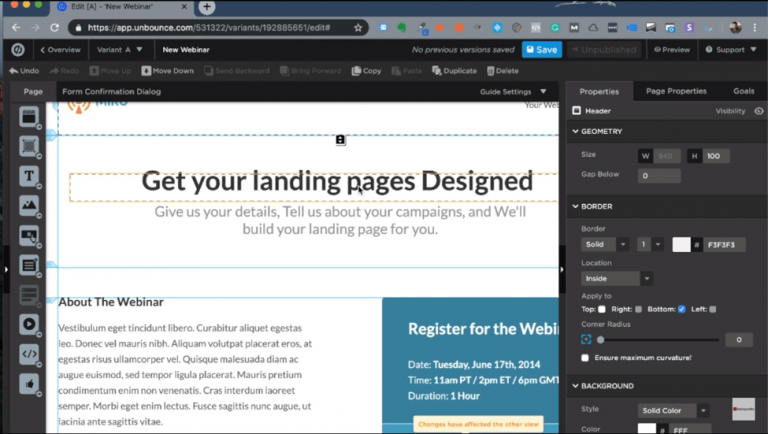Click the Unbounce logo icon
The height and width of the screenshot is (434, 768).
tap(18, 49)
